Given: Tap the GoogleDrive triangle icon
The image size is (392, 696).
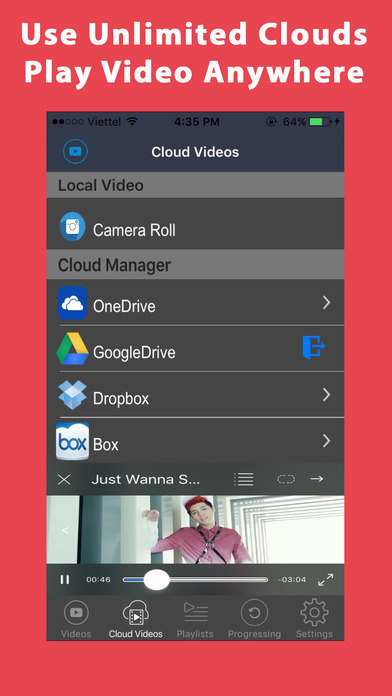Looking at the screenshot, I should pos(72,348).
